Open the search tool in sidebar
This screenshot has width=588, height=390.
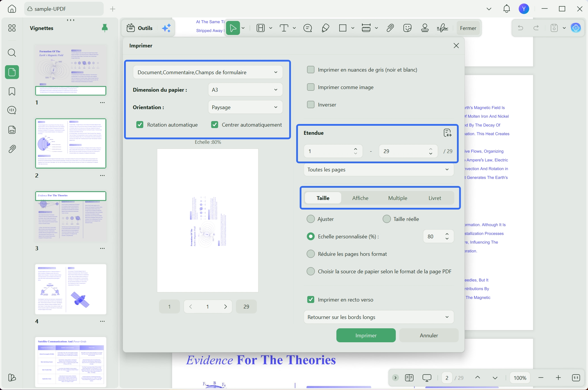[12, 53]
